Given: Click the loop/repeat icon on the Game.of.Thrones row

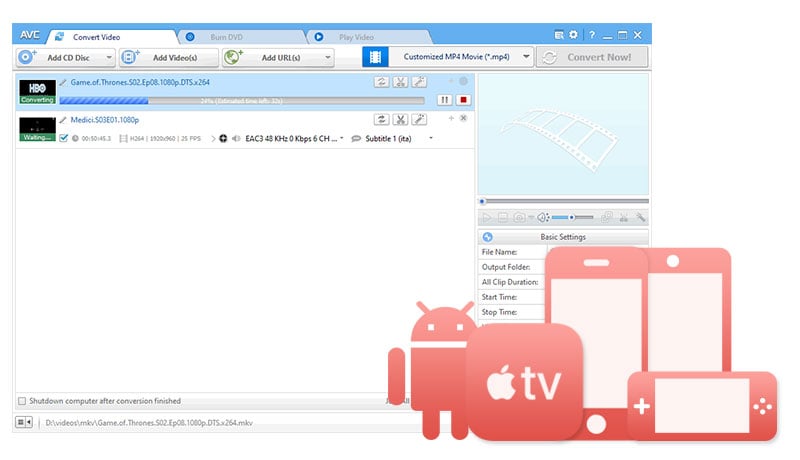Looking at the screenshot, I should [381, 82].
